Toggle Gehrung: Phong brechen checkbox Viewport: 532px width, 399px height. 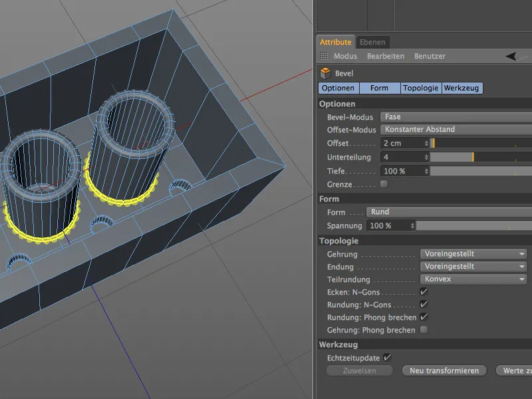coord(424,330)
